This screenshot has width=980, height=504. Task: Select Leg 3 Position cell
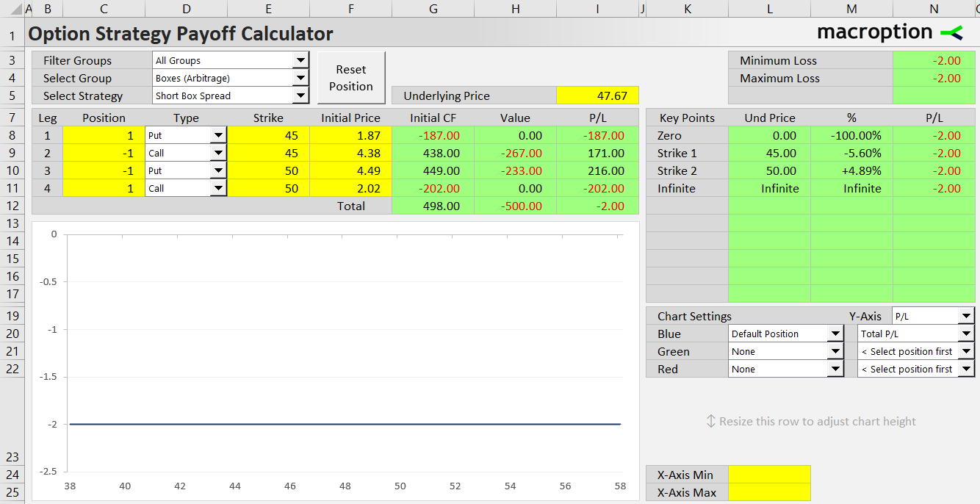click(x=104, y=170)
